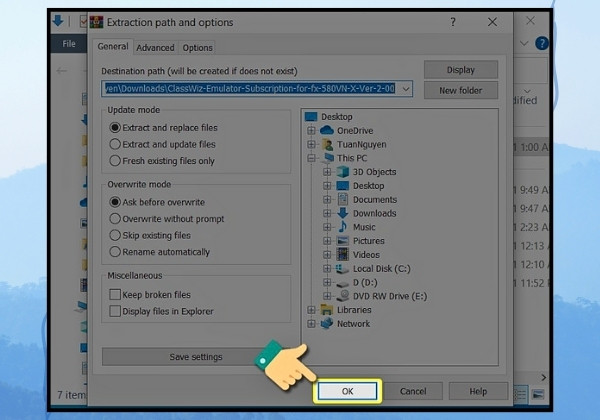Image resolution: width=600 pixels, height=420 pixels.
Task: Expand the TuanNguyen tree node
Action: pos(311,144)
